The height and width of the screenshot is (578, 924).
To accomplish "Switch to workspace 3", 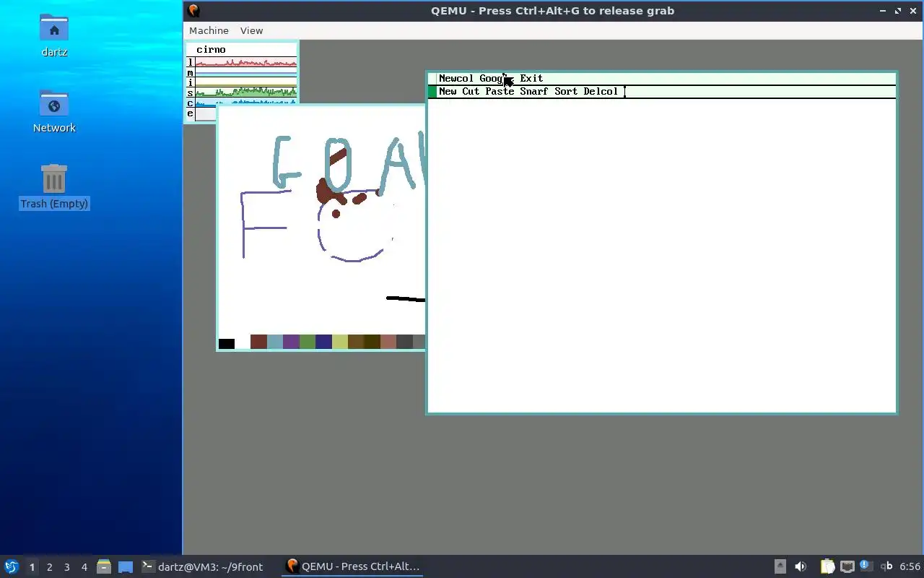I will (x=66, y=567).
